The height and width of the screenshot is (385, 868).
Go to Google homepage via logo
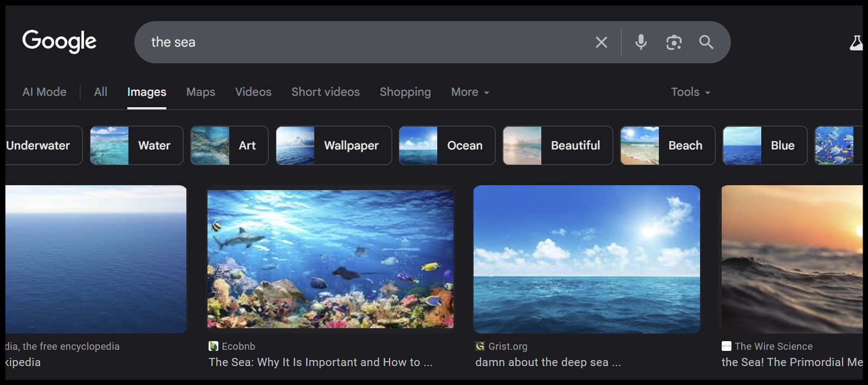59,42
